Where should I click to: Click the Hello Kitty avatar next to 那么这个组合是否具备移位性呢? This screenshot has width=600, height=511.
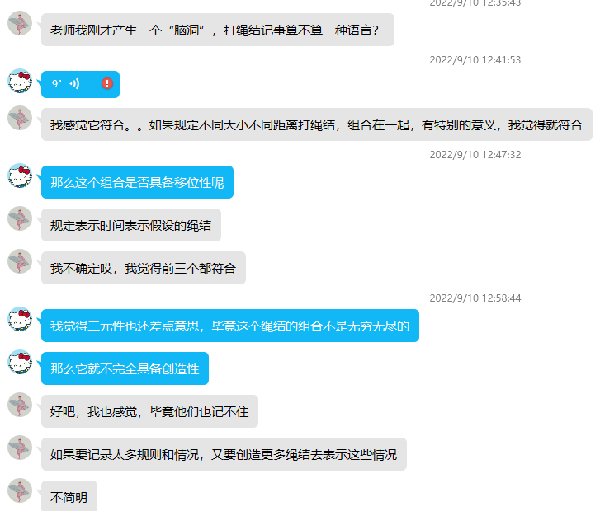tap(20, 175)
